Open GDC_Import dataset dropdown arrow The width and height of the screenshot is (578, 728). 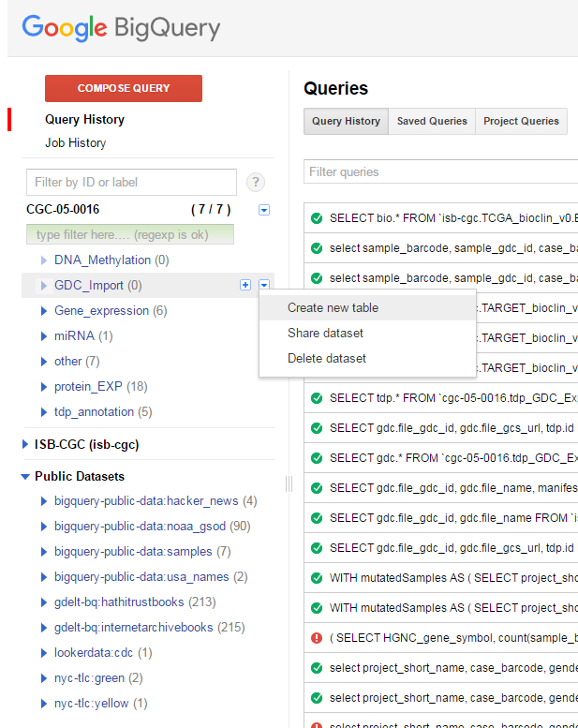264,285
